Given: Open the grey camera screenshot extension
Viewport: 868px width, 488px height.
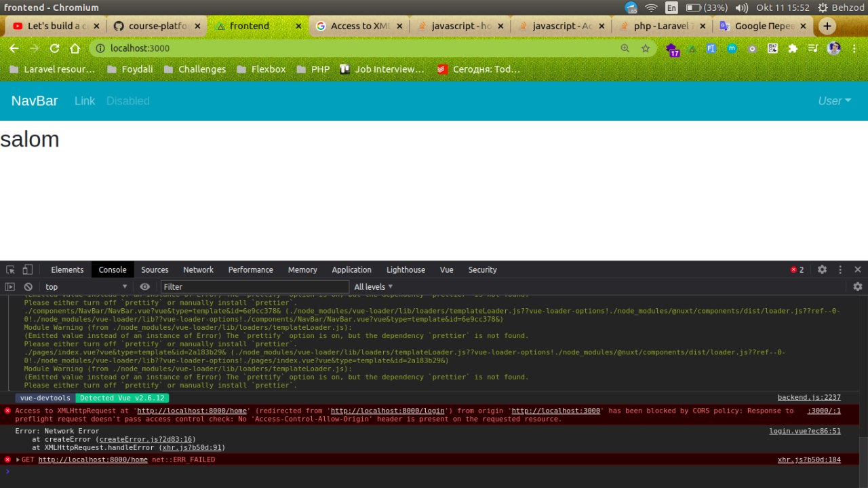Looking at the screenshot, I should point(752,48).
